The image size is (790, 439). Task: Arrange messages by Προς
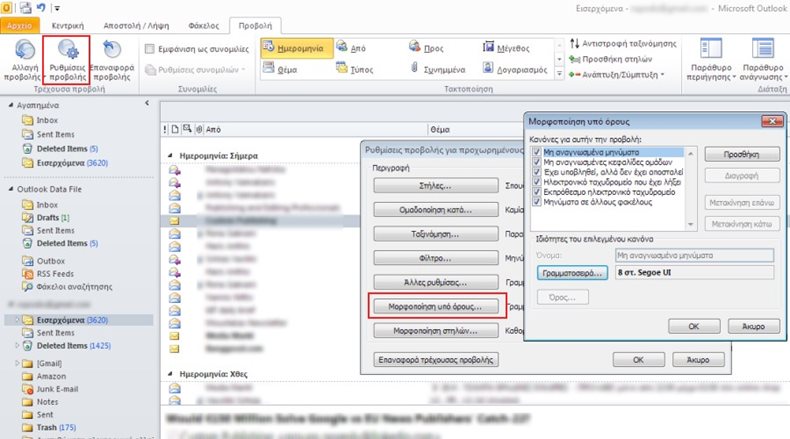click(426, 48)
